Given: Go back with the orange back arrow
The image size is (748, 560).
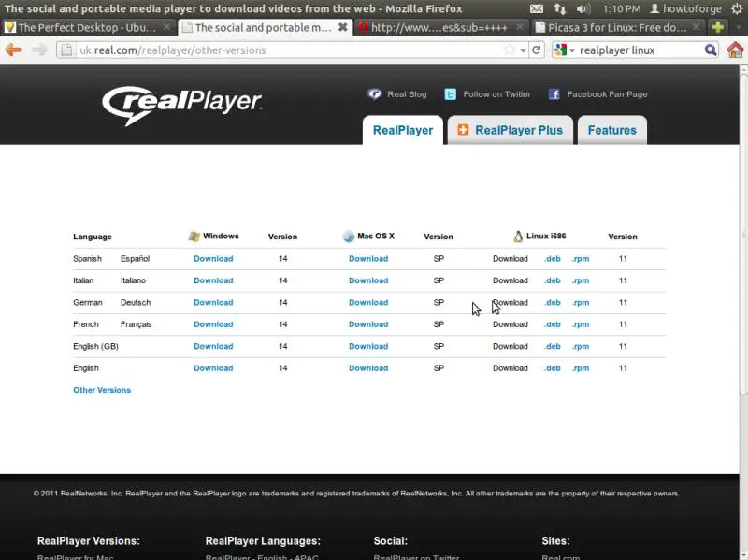Looking at the screenshot, I should (13, 50).
